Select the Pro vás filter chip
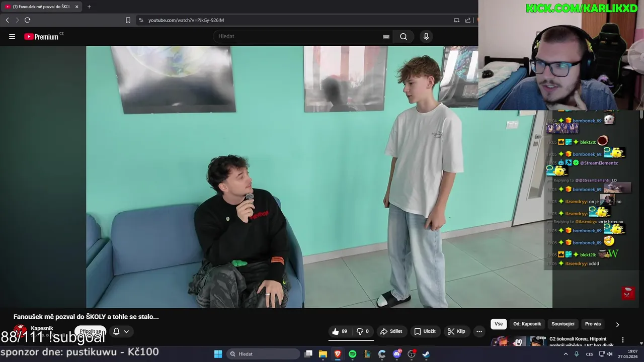 coord(593,324)
